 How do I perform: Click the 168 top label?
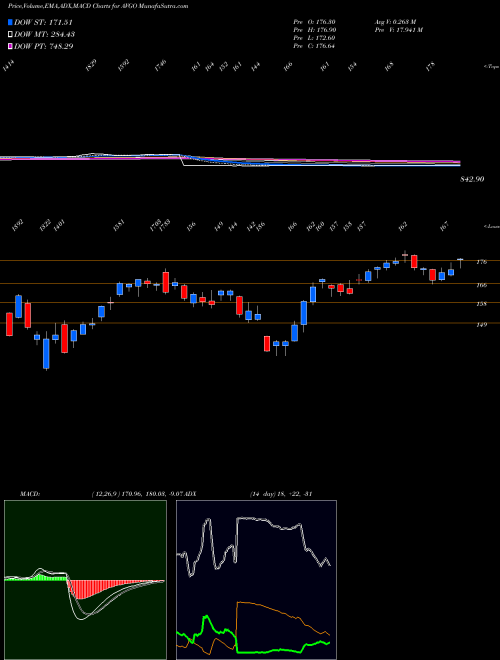click(389, 67)
